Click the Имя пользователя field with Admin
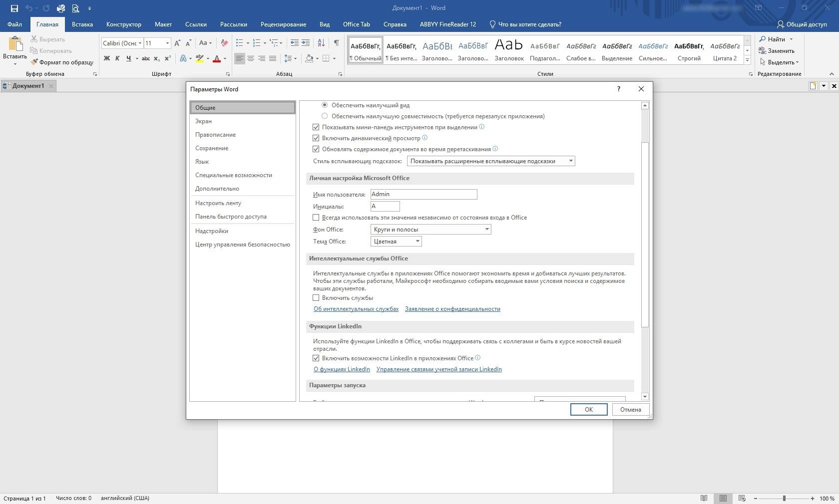Viewport: 839px width, 504px height. (423, 194)
